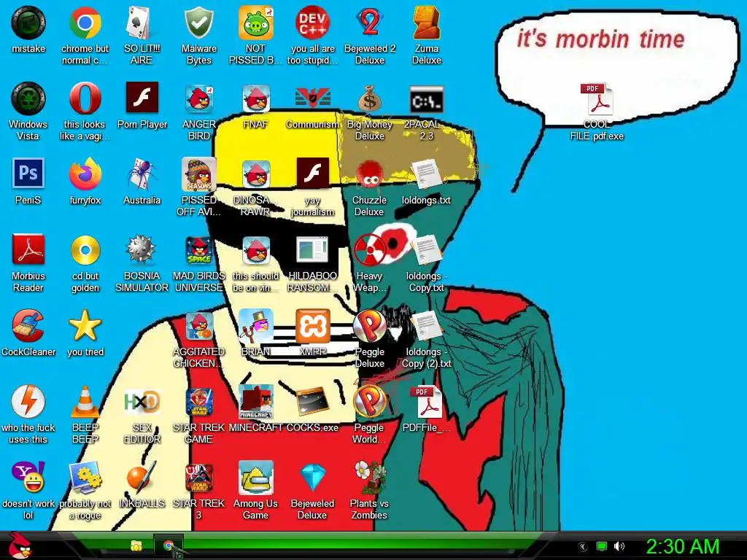Open the Angry Bird Start button
This screenshot has width=747, height=560.
tap(20, 545)
